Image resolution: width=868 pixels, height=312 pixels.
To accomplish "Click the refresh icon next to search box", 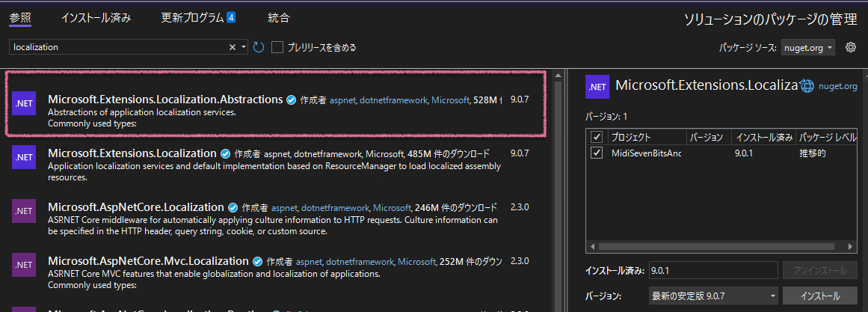I will 259,47.
